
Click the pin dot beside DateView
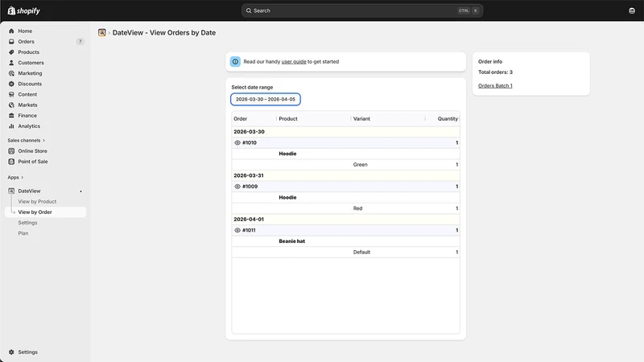[x=81, y=191]
